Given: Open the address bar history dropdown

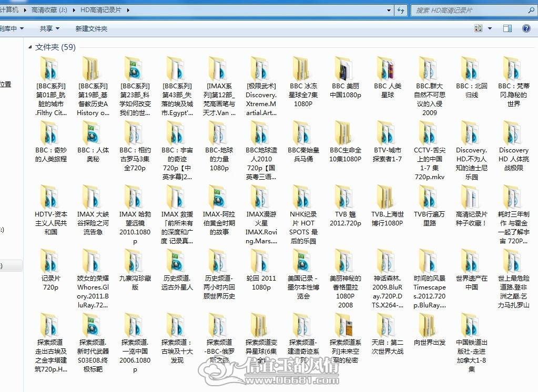Looking at the screenshot, I should click(x=389, y=11).
